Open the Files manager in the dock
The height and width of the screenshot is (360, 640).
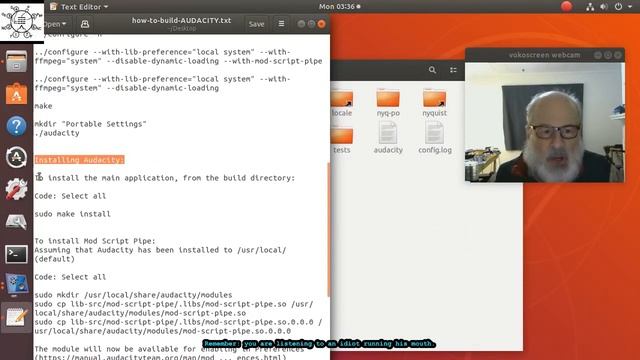(16, 62)
